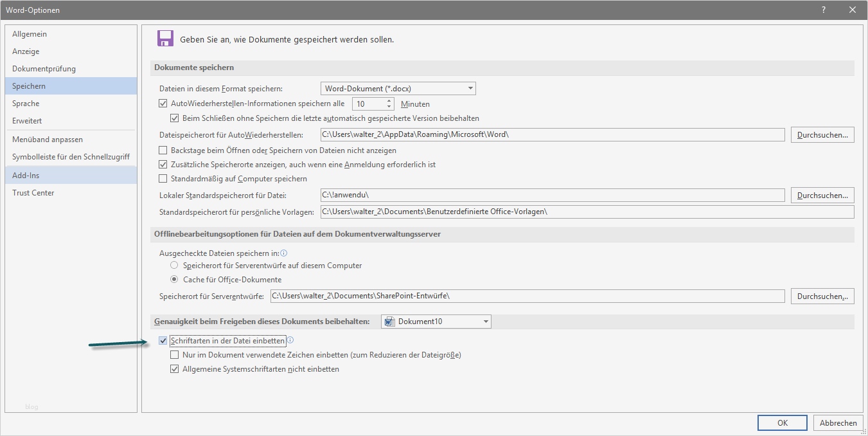Viewport: 868px width, 436px height.
Task: Enable Standardmäßig auf Computer speichern checkbox
Action: (x=163, y=179)
